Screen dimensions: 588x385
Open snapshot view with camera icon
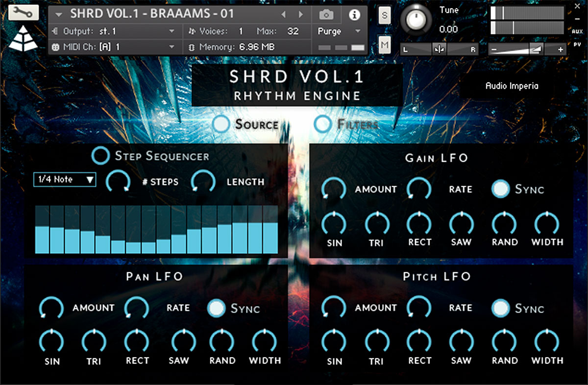click(326, 15)
